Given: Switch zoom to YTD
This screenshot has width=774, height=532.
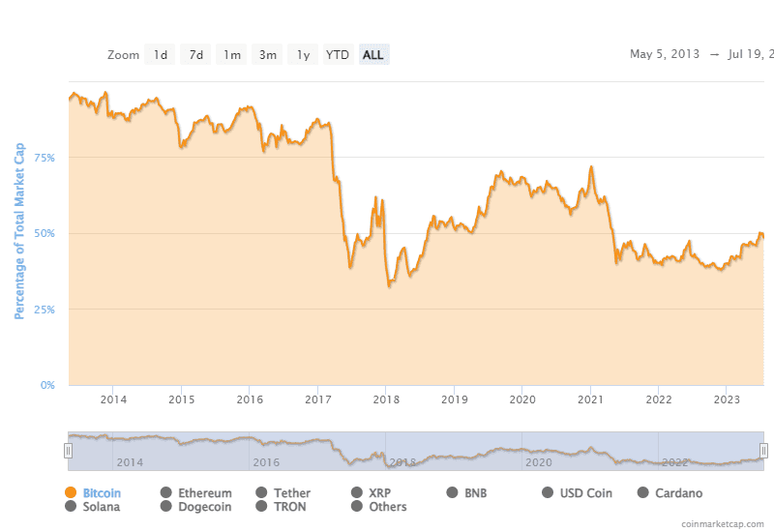Looking at the screenshot, I should click(338, 55).
